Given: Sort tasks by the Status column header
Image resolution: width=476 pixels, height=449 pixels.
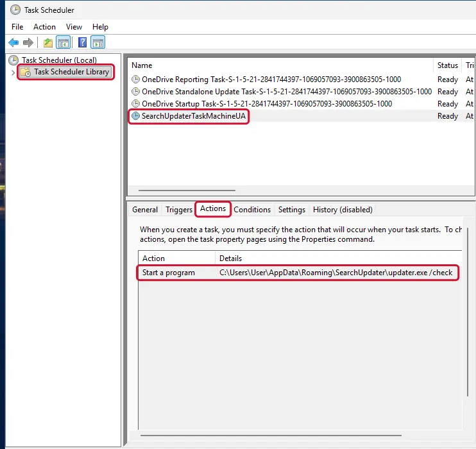Looking at the screenshot, I should [x=448, y=65].
